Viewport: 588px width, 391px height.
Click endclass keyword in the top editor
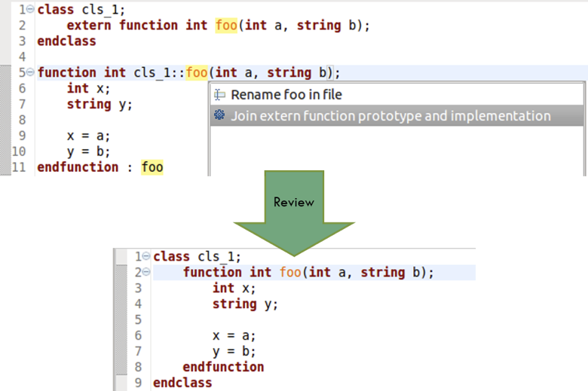click(x=66, y=41)
